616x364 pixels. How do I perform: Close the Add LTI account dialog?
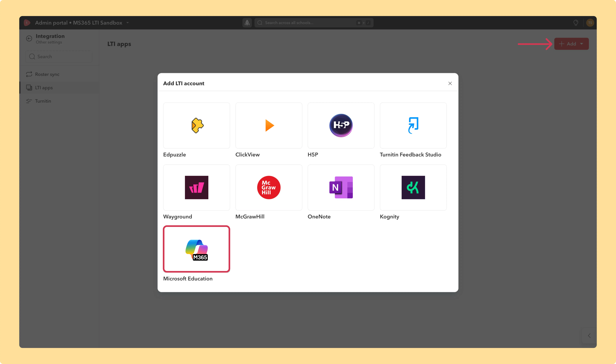click(x=450, y=83)
